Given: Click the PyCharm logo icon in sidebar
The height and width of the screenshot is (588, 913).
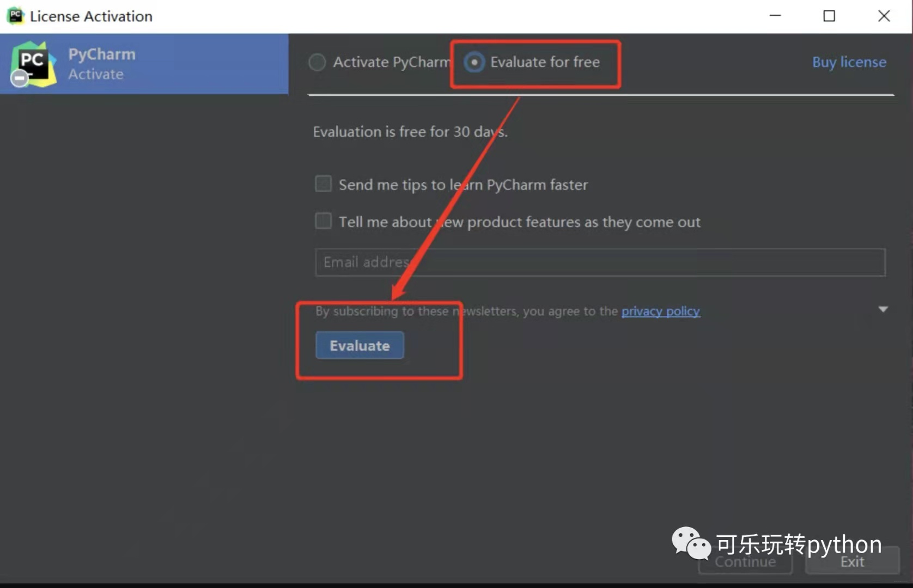Looking at the screenshot, I should (x=33, y=64).
